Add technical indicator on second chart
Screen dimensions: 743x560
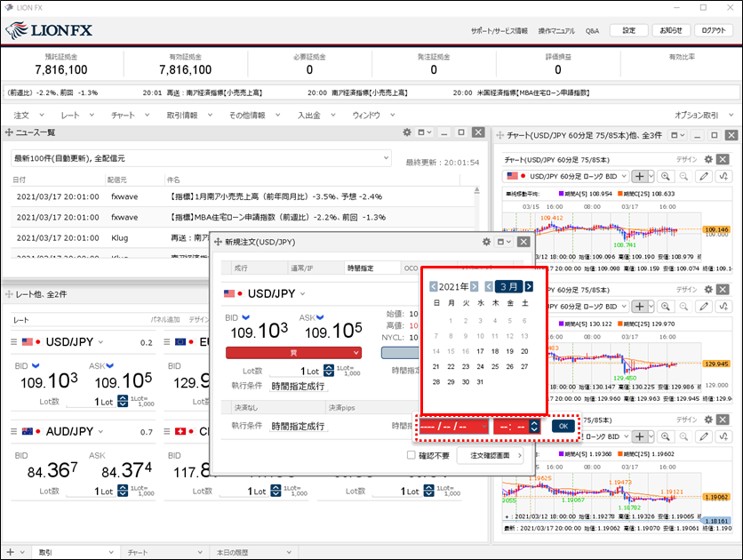(723, 306)
